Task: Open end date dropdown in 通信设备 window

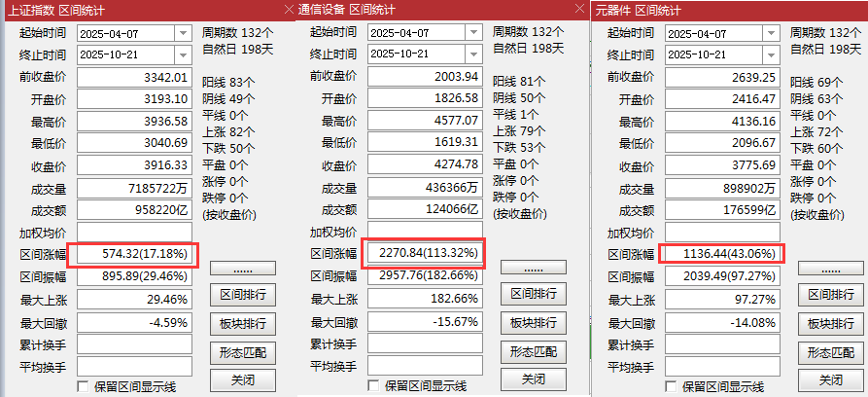Action: [473, 54]
